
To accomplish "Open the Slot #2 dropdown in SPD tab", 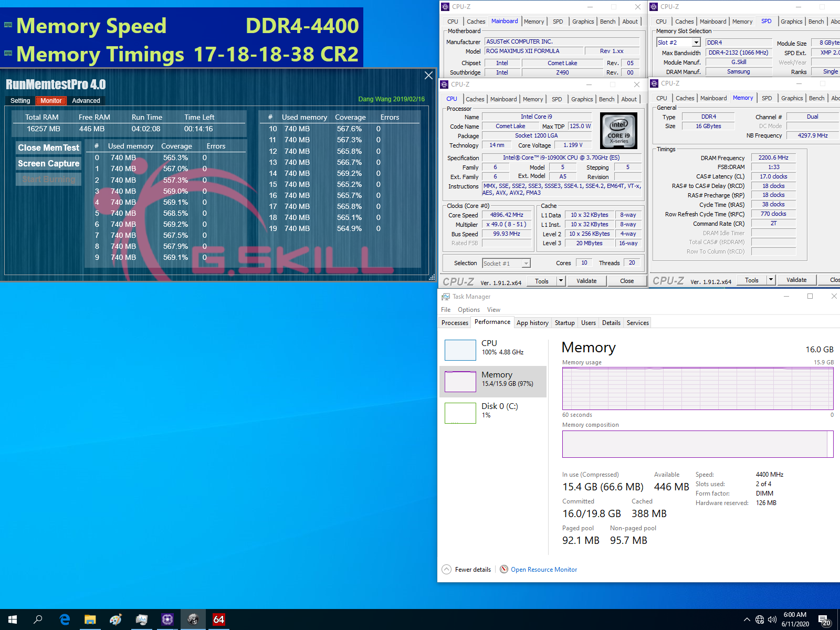I will [696, 42].
